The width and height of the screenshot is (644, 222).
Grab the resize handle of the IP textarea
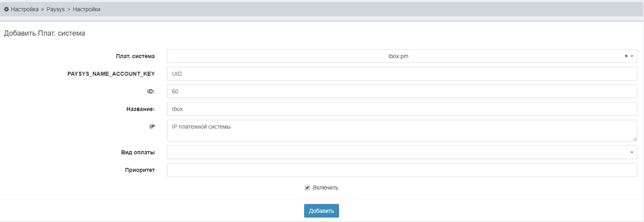click(634, 139)
